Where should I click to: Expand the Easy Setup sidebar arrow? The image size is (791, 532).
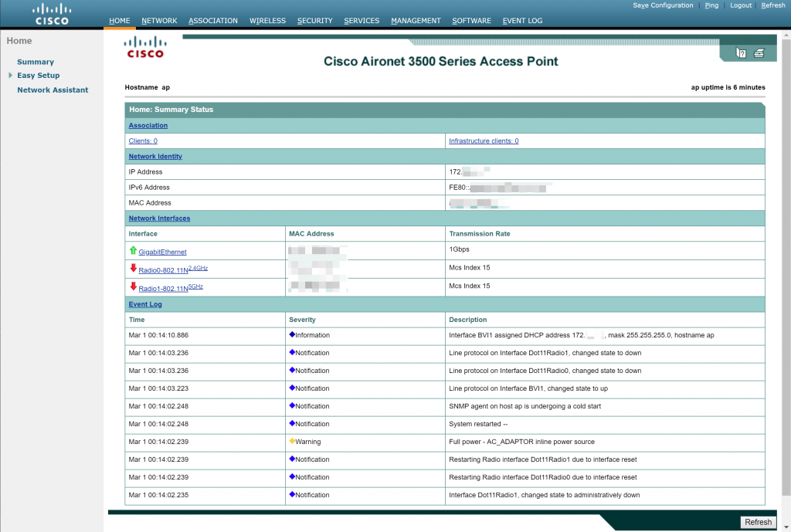[10, 76]
